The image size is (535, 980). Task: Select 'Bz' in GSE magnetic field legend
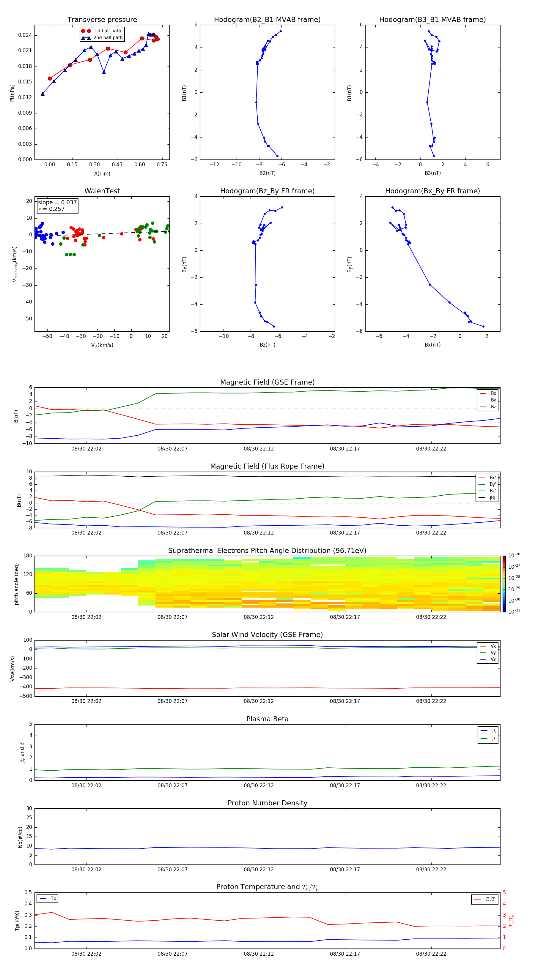(x=488, y=407)
